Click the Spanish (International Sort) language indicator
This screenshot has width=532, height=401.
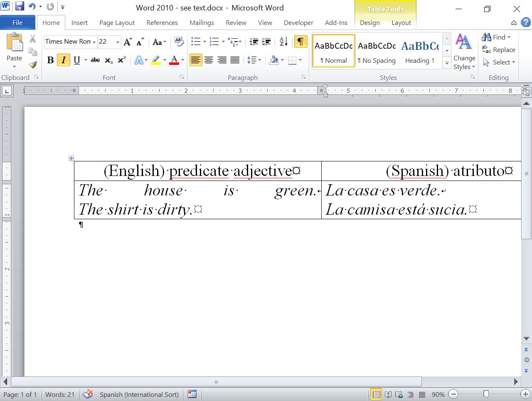139,394
